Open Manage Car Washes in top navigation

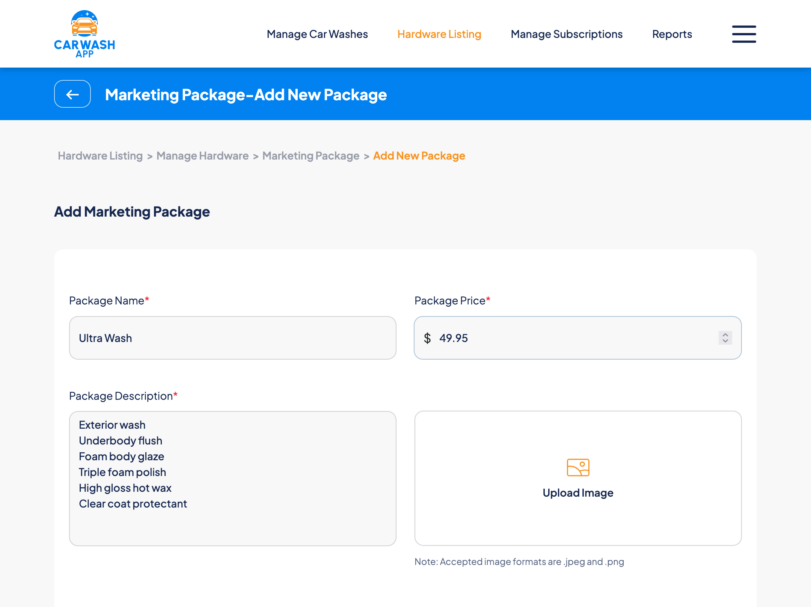tap(317, 34)
